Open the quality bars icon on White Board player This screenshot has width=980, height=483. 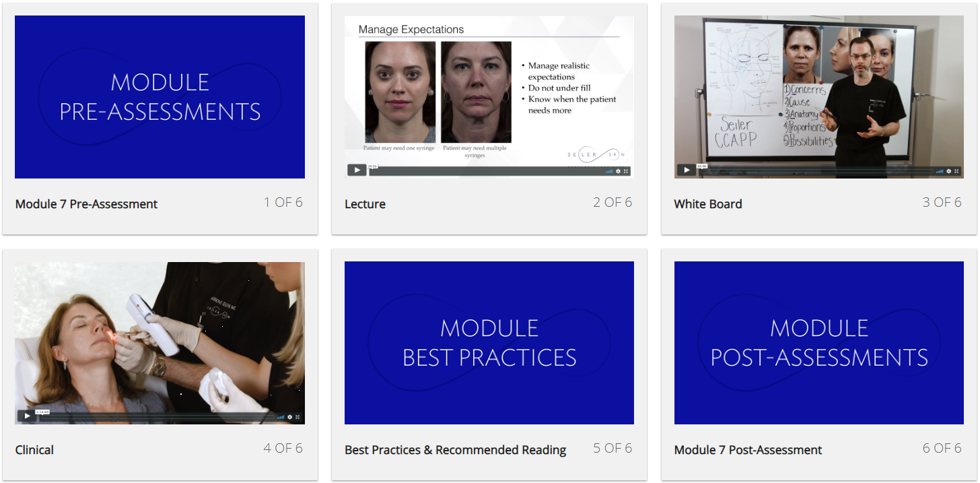[940, 170]
